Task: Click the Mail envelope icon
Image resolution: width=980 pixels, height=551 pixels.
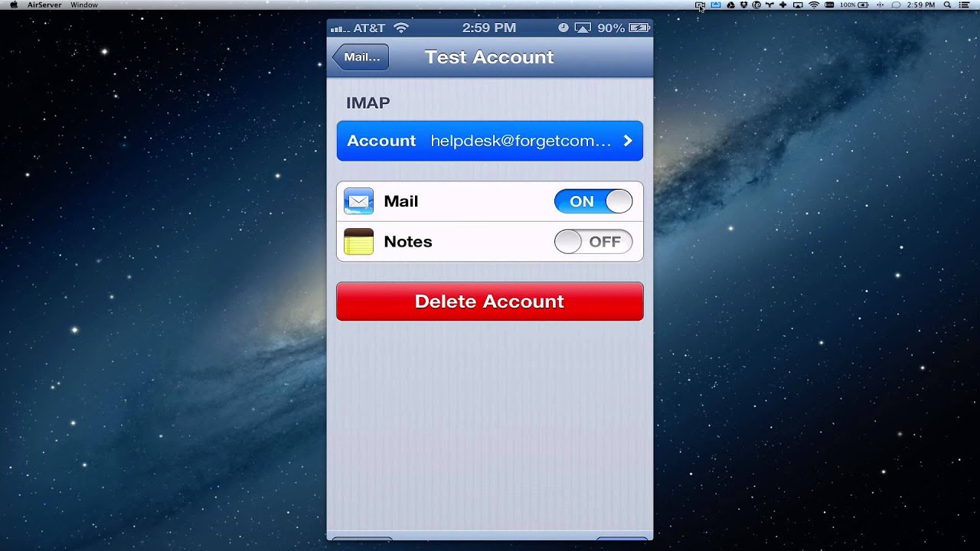Action: click(x=358, y=201)
